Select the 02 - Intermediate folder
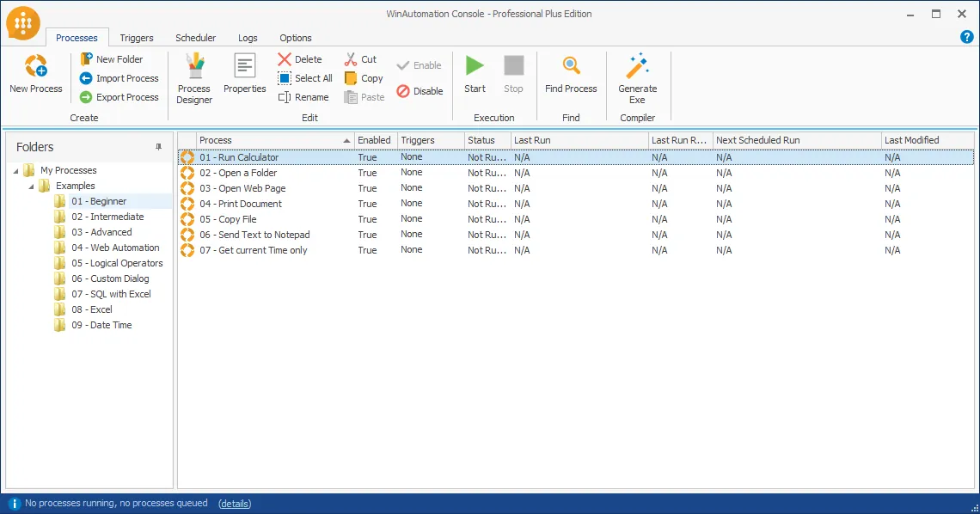 [x=107, y=217]
